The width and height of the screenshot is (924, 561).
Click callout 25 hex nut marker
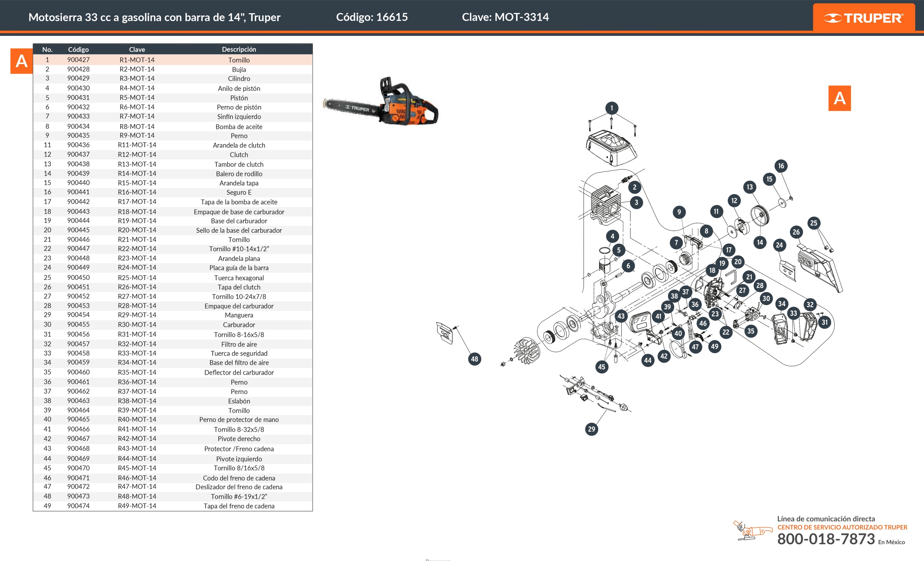click(x=813, y=223)
